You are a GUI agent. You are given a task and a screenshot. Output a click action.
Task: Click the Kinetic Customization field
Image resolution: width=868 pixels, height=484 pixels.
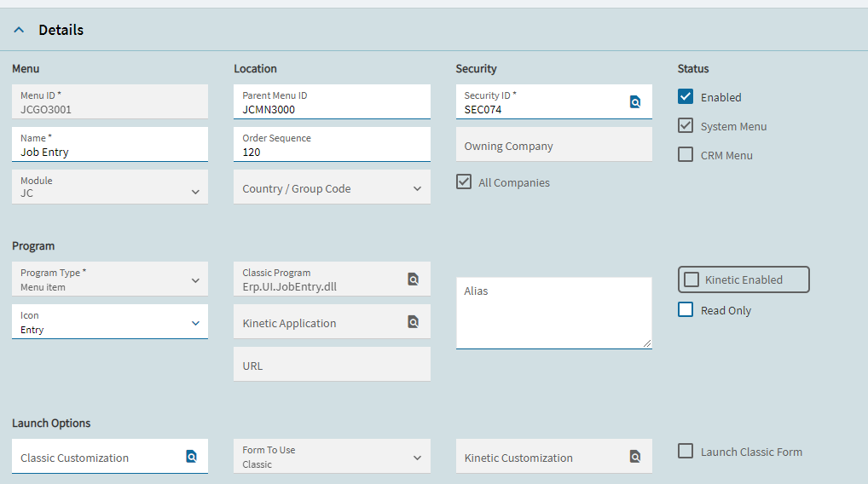[554, 457]
